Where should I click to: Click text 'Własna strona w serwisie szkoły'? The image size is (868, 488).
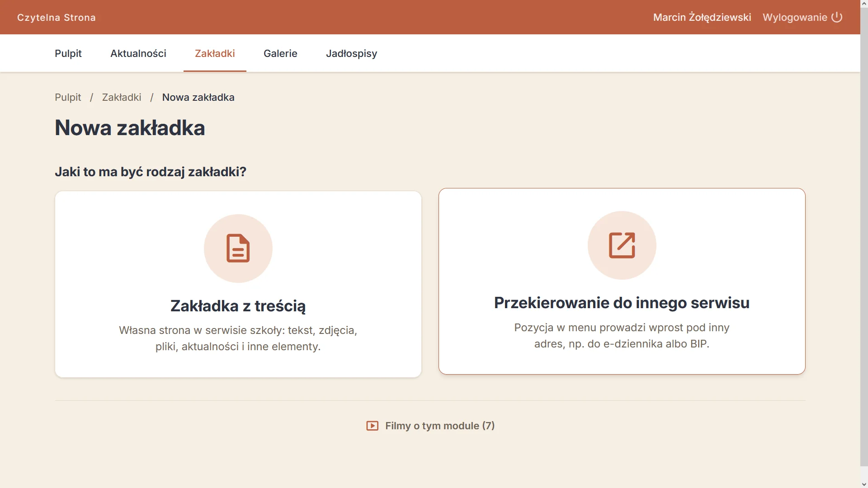202,330
